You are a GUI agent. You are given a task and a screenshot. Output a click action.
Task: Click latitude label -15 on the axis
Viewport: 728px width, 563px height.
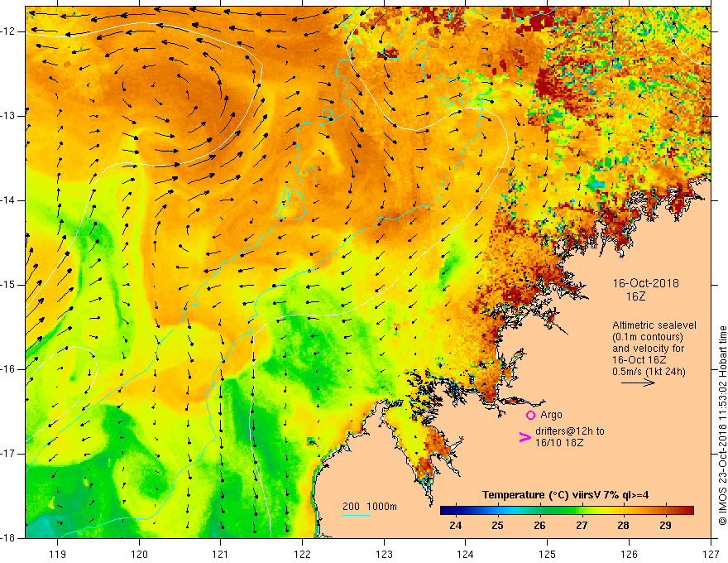tap(8, 285)
